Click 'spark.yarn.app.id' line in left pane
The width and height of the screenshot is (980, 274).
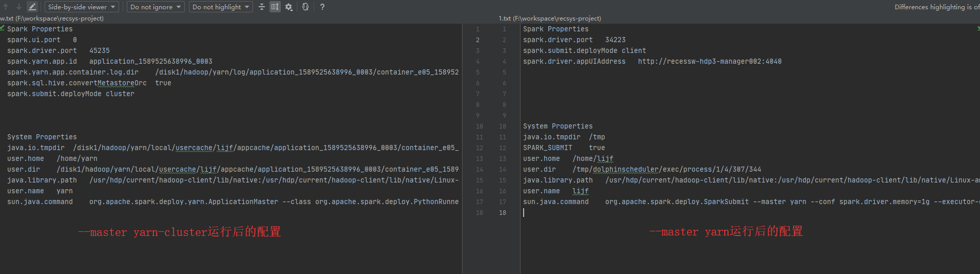(x=110, y=61)
